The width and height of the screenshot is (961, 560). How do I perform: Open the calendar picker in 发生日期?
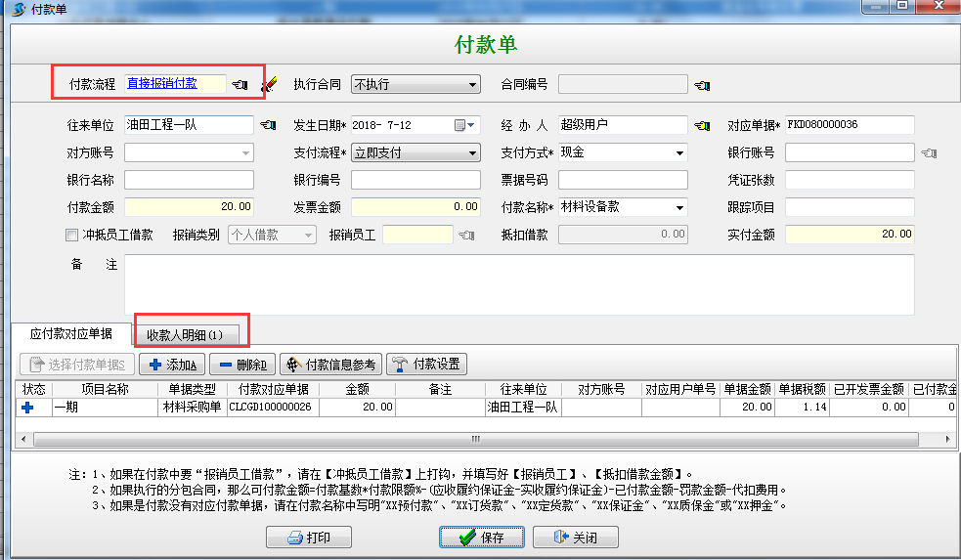[x=460, y=125]
